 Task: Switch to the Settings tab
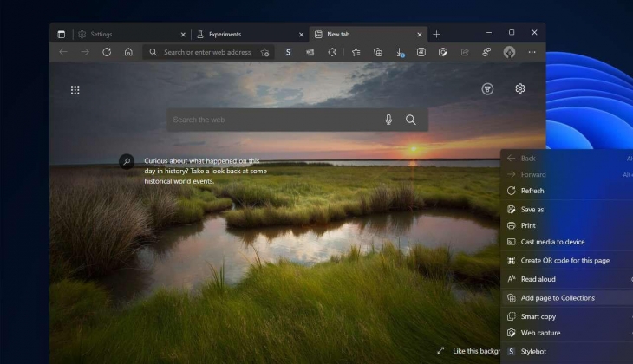click(x=130, y=35)
